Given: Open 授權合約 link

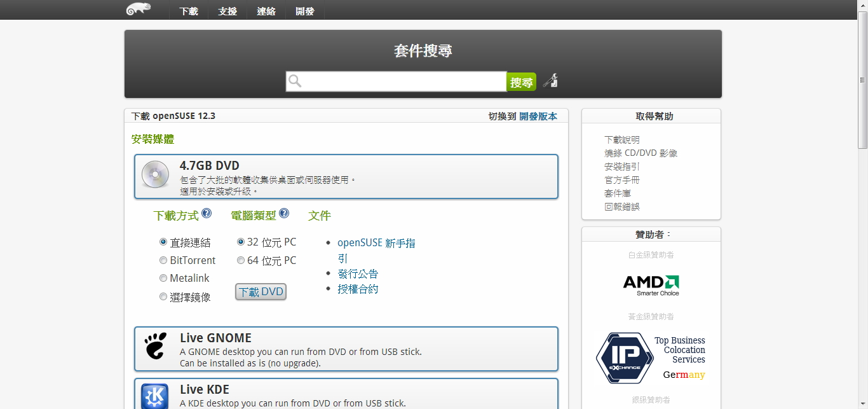Looking at the screenshot, I should [358, 289].
